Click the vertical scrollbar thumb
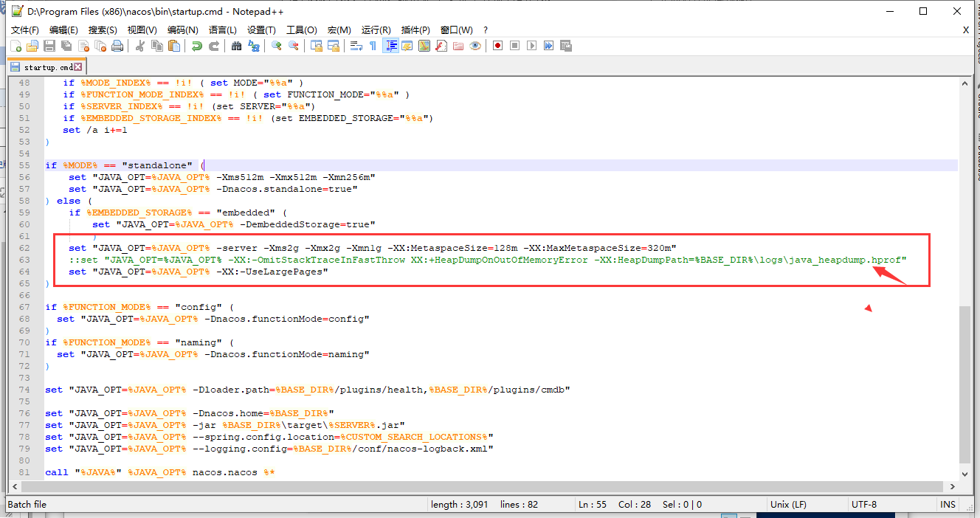980x518 pixels. tap(965, 384)
